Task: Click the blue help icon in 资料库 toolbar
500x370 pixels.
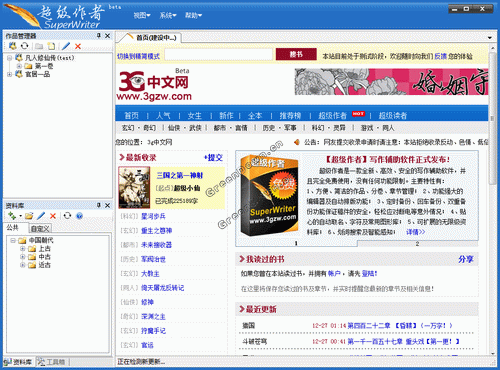Action: click(79, 216)
